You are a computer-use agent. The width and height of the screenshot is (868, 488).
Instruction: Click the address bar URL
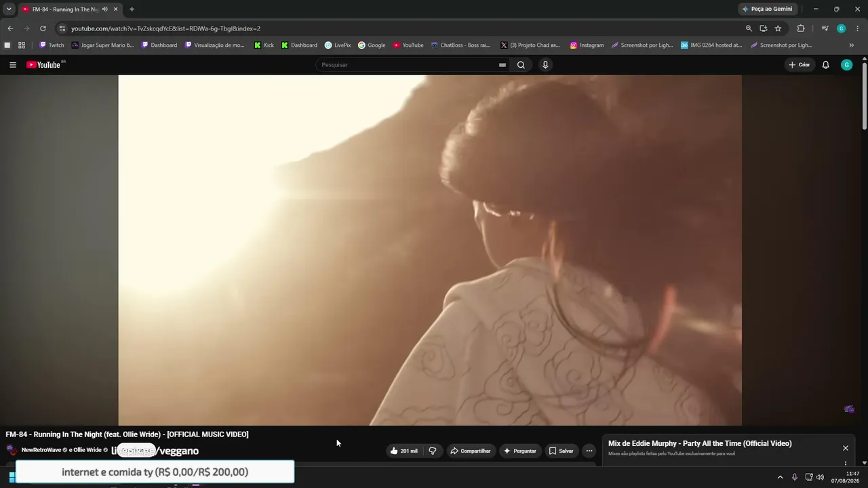[165, 28]
